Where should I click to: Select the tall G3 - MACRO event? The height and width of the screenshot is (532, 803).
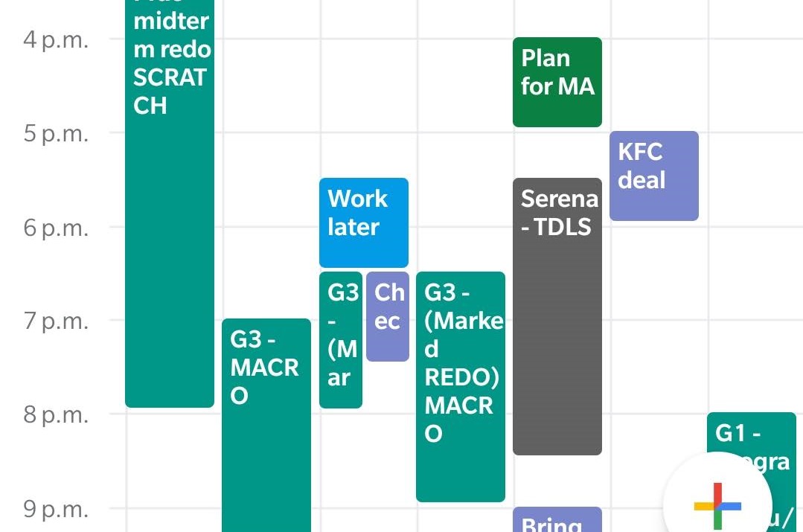coord(266,425)
